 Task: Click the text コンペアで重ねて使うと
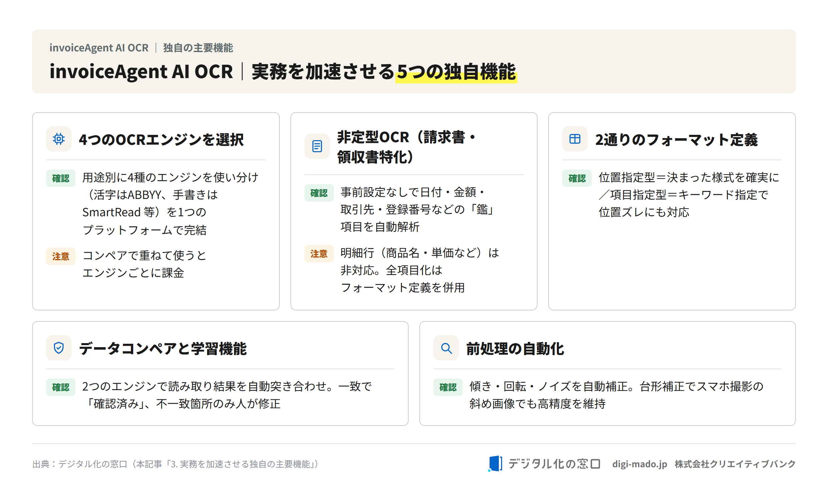(x=144, y=255)
